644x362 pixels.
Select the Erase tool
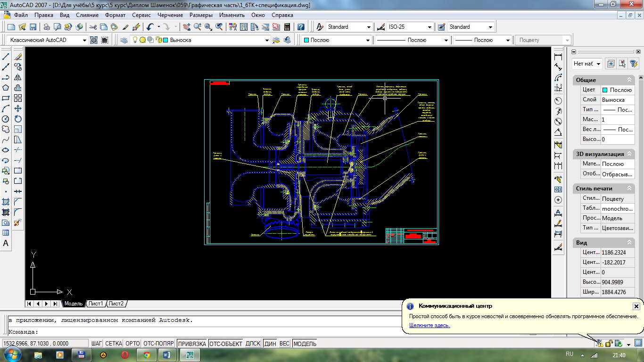click(x=18, y=57)
